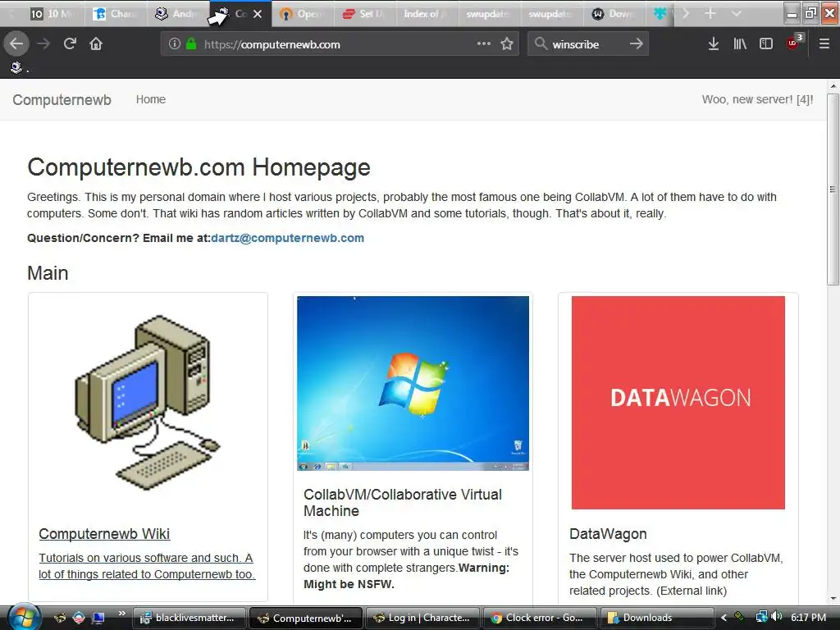Click the 'Woo, new server! [4]!' text
This screenshot has height=630, width=840.
coord(757,99)
